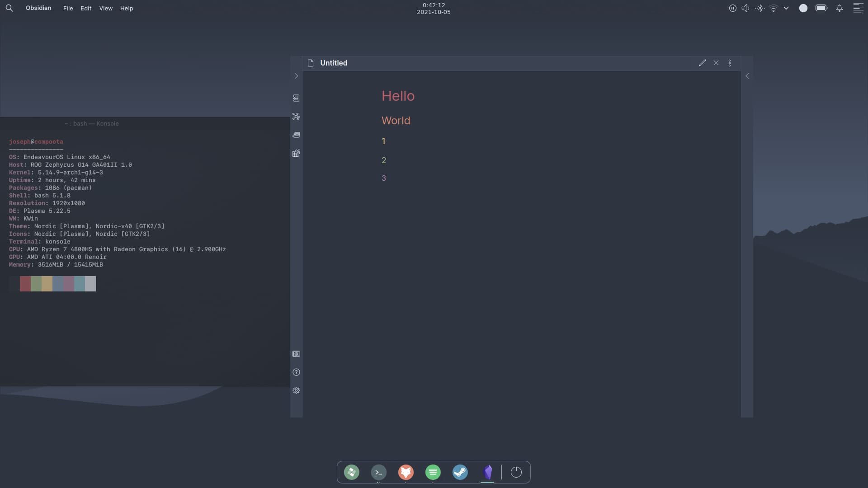Click the round white icon in the tray
Screen dimensions: 868x488
803,8
